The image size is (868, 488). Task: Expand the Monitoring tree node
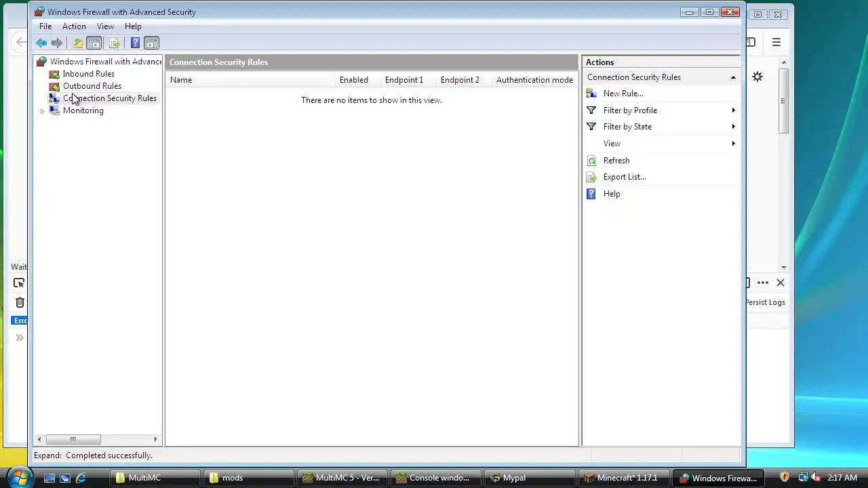coord(43,111)
